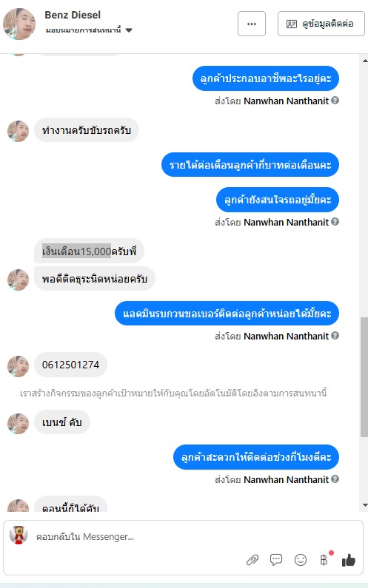Click the Baht payment request icon
The width and height of the screenshot is (368, 588).
tap(324, 560)
